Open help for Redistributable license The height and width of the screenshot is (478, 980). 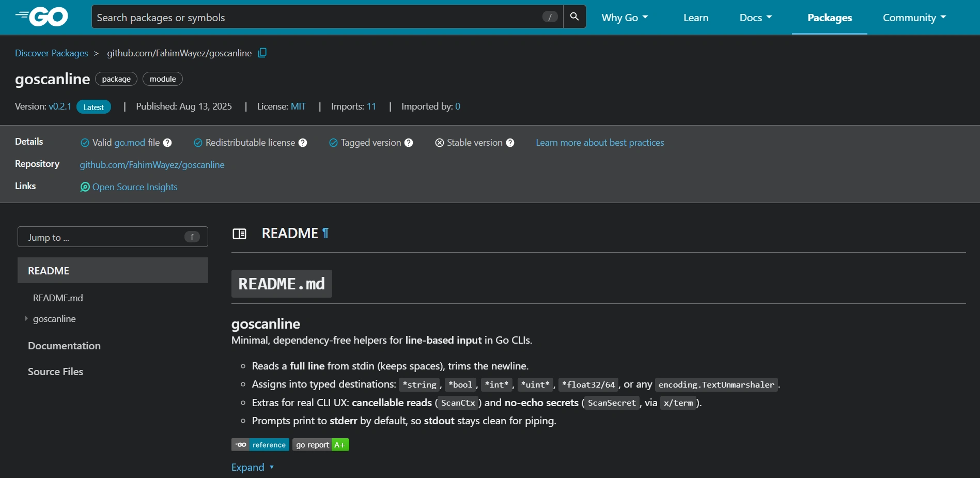click(303, 143)
